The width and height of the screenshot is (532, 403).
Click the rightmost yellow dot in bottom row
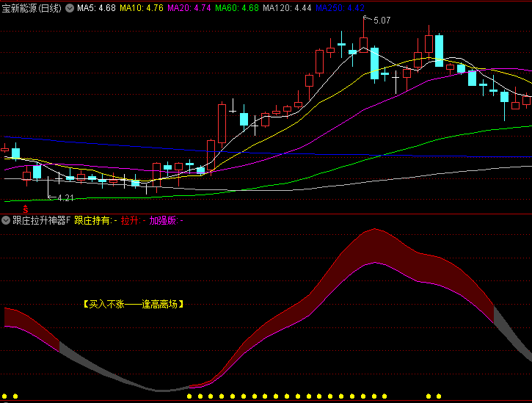(x=439, y=396)
